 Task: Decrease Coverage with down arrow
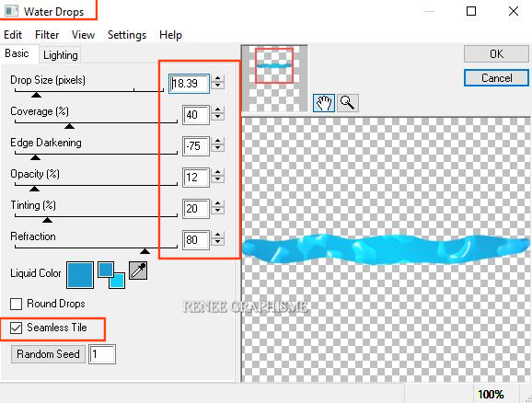[x=218, y=118]
